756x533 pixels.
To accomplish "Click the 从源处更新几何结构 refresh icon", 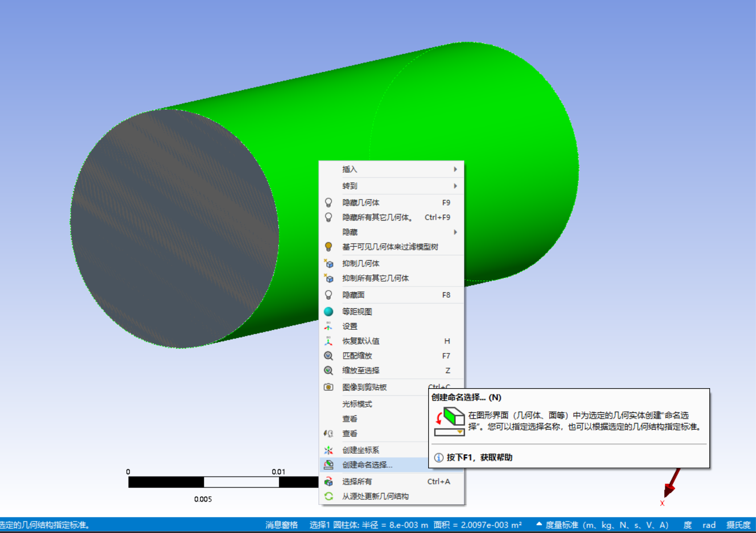I will point(328,496).
